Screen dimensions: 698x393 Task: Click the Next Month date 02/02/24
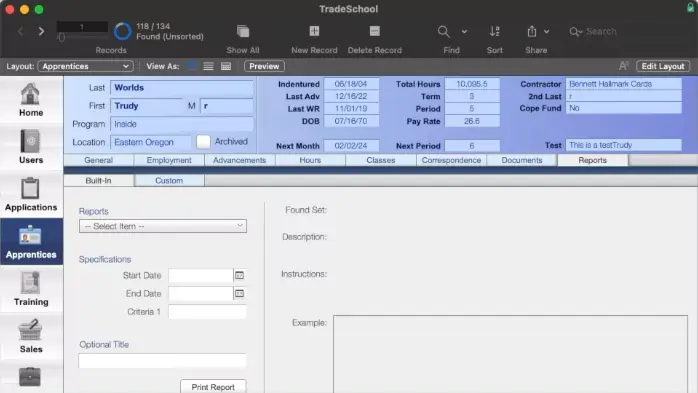coord(351,146)
